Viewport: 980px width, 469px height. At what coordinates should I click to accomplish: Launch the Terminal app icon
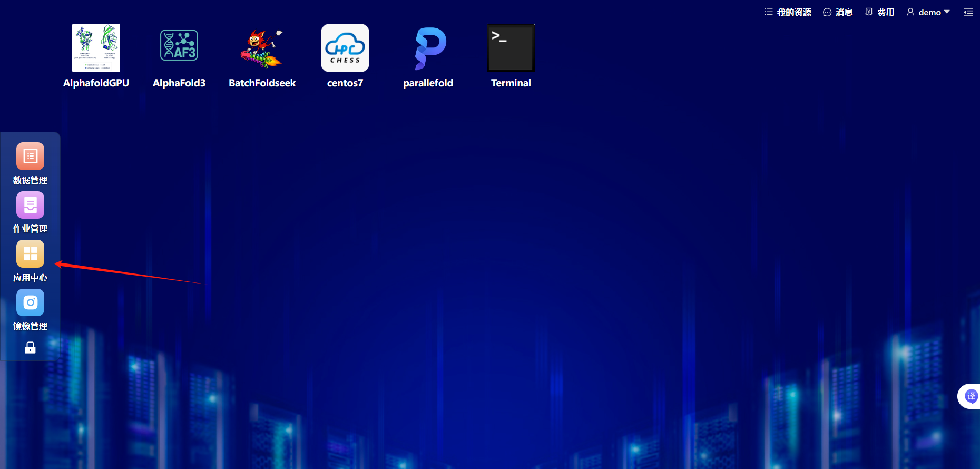pyautogui.click(x=511, y=48)
